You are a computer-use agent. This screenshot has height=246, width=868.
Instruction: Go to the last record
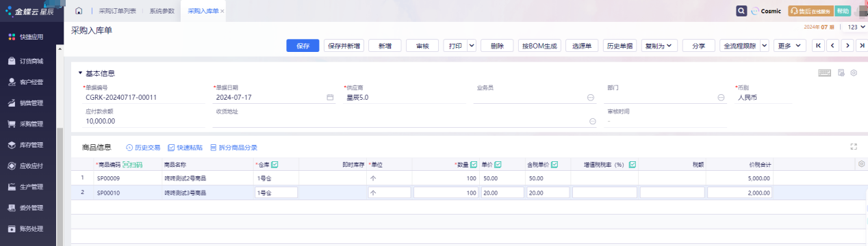tap(862, 45)
